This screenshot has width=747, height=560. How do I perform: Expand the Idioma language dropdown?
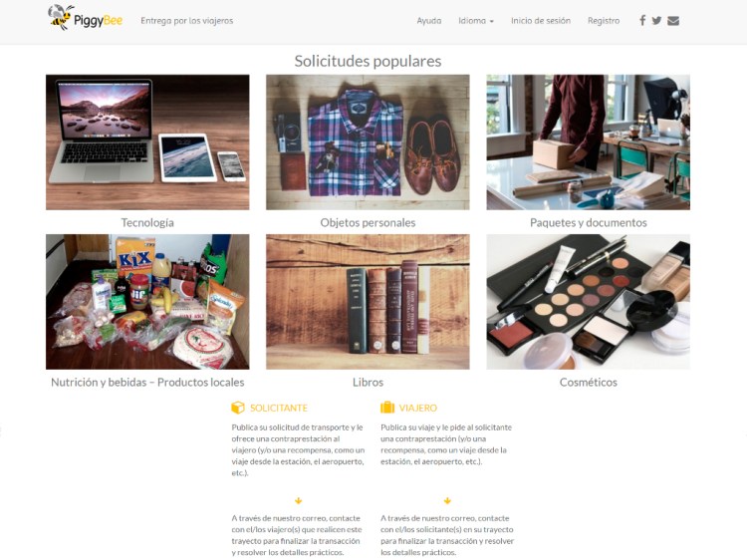pos(476,21)
